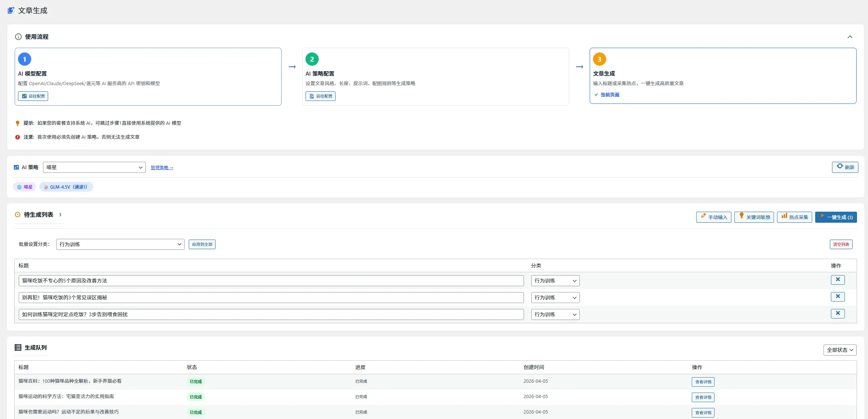The width and height of the screenshot is (868, 419).
Task: Remove the first pending title with X
Action: (x=838, y=280)
